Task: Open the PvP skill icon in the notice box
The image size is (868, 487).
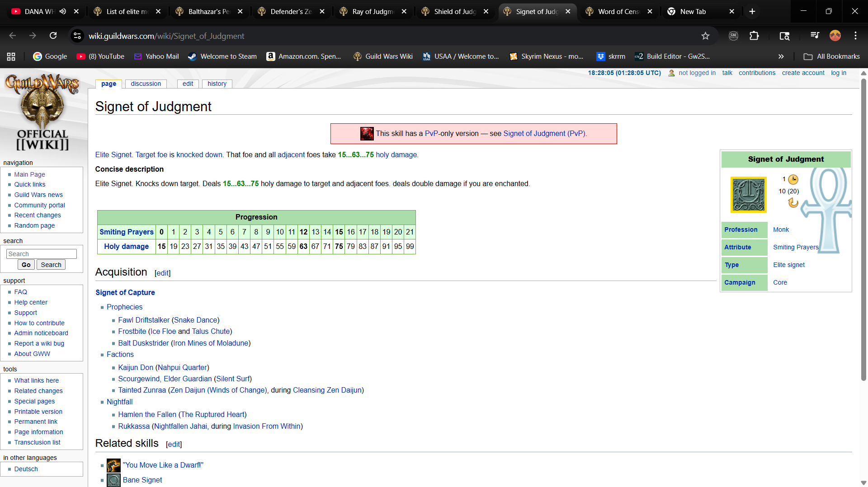Action: click(x=367, y=134)
